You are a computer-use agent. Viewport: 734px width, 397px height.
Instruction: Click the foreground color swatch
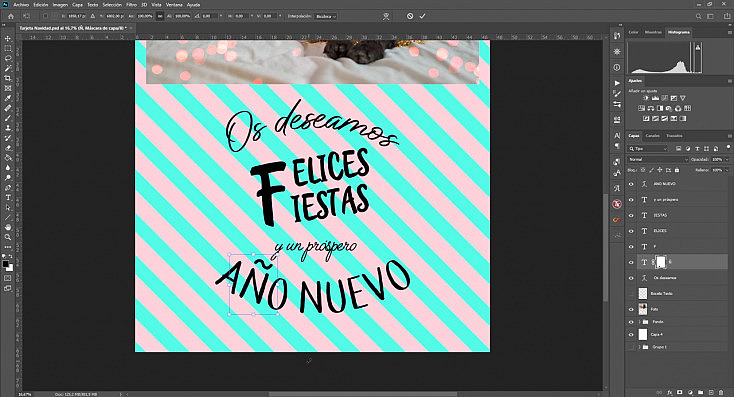pos(6,264)
